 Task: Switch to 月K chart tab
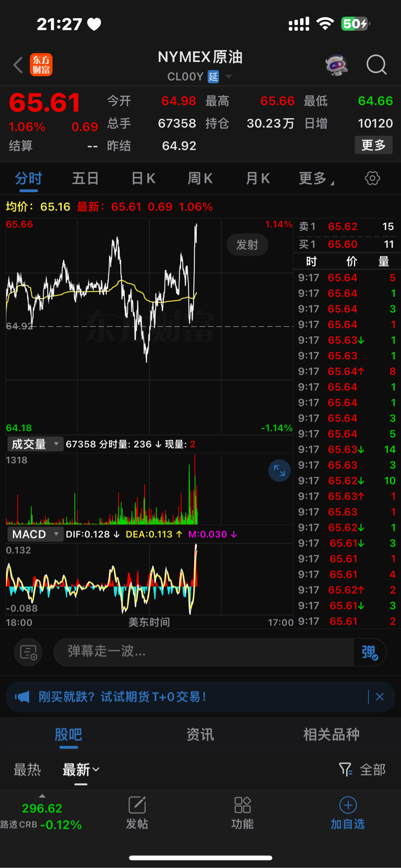pyautogui.click(x=257, y=179)
